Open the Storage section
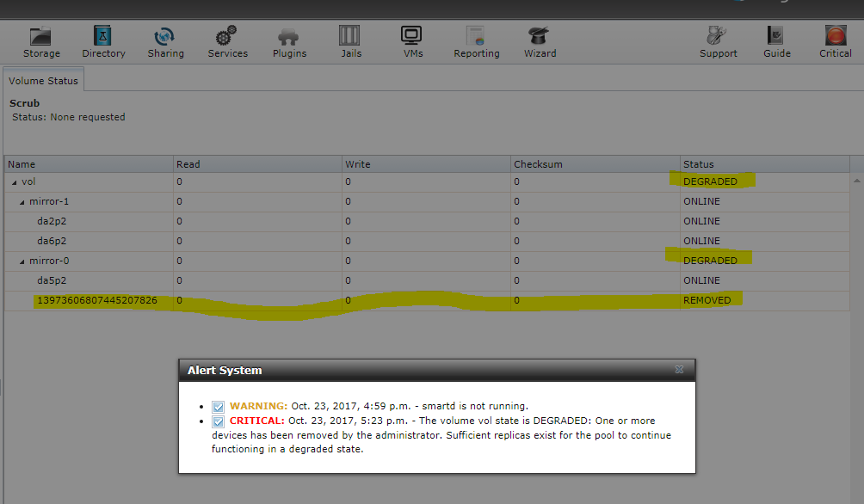This screenshot has width=864, height=504. [x=41, y=42]
